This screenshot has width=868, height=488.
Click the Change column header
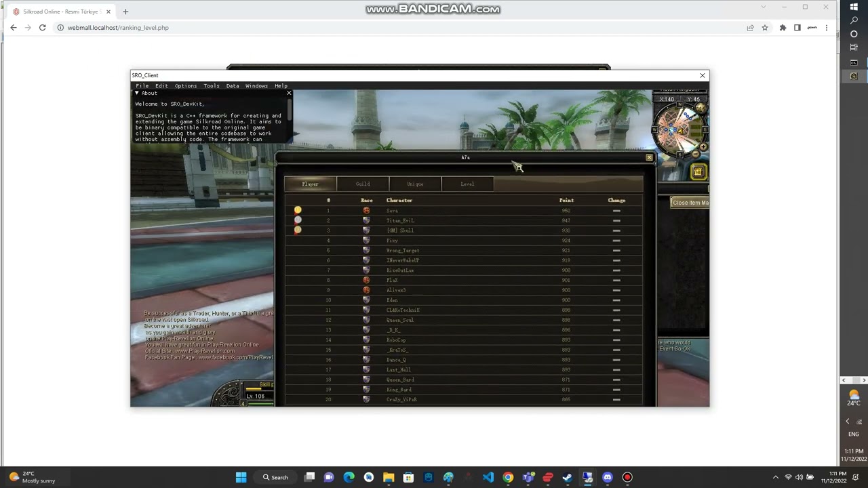[x=616, y=200]
